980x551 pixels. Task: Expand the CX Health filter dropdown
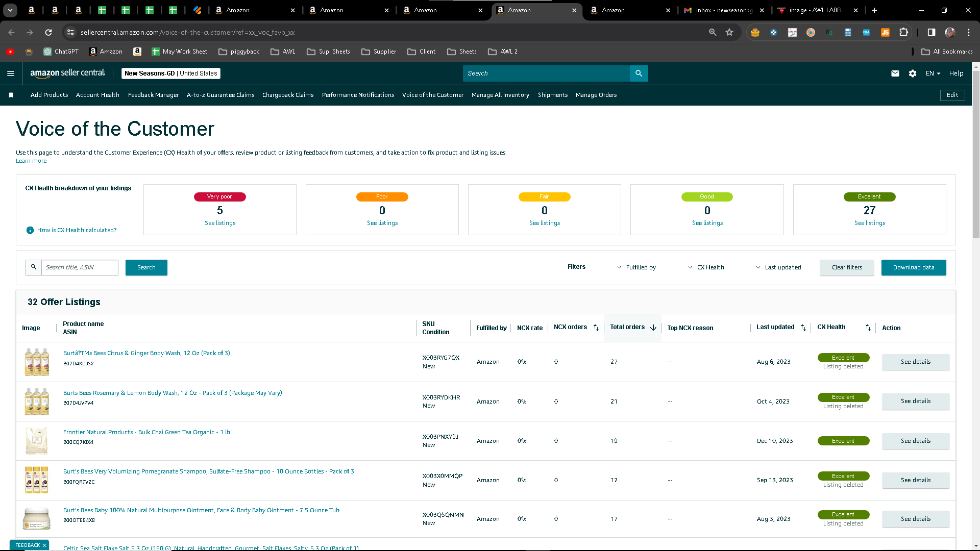point(706,267)
